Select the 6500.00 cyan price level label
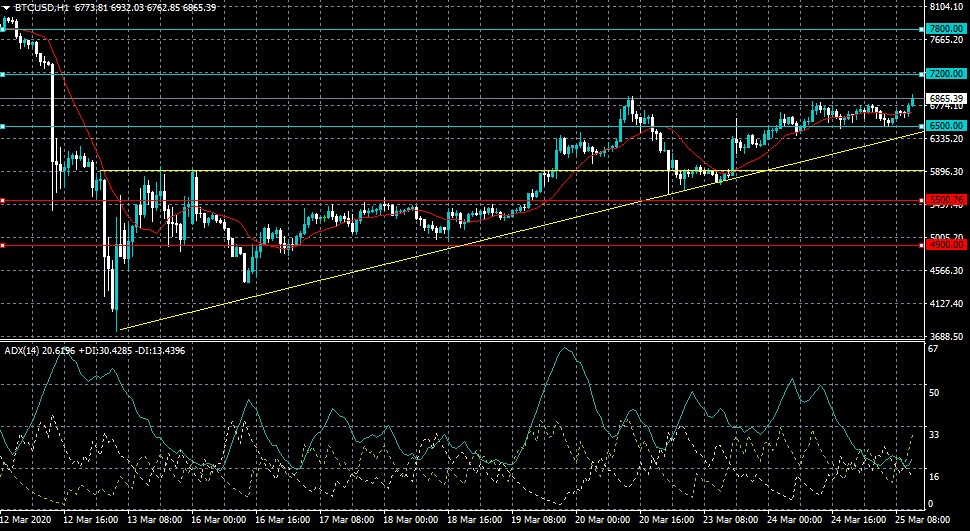Viewport: 970px width, 531px height. 946,126
